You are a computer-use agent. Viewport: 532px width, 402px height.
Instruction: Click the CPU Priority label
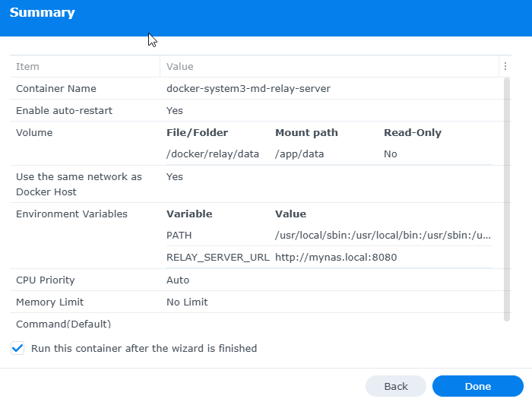pyautogui.click(x=45, y=280)
